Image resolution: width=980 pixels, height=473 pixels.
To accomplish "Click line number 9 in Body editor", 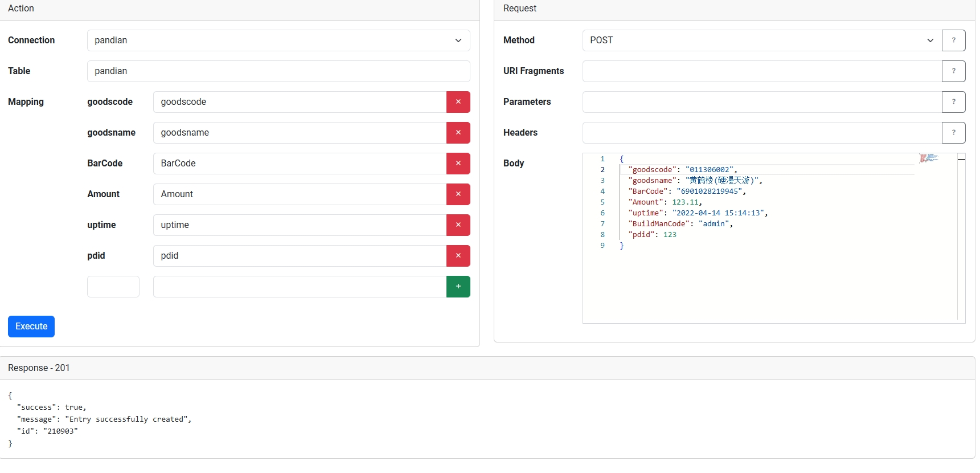I will tap(602, 246).
